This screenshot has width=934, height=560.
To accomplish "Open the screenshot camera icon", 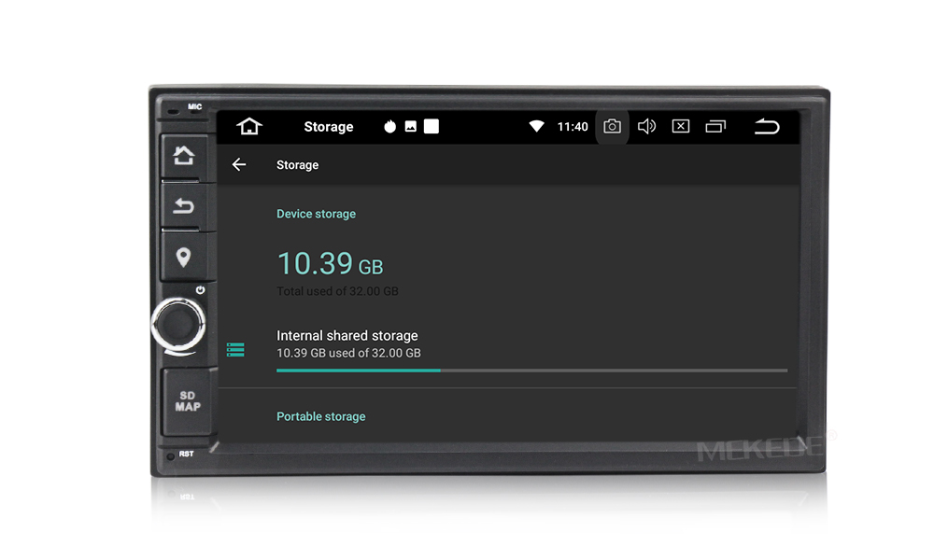I will (x=612, y=126).
